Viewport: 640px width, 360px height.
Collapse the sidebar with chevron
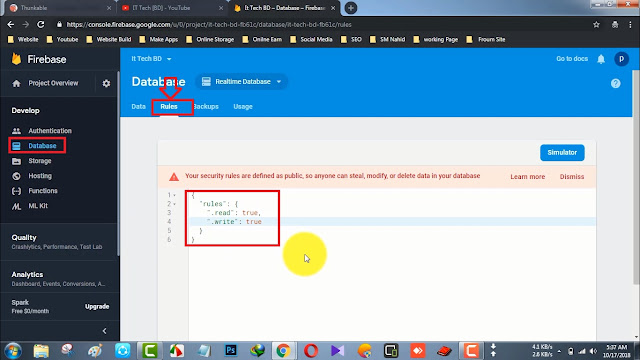pos(104,331)
